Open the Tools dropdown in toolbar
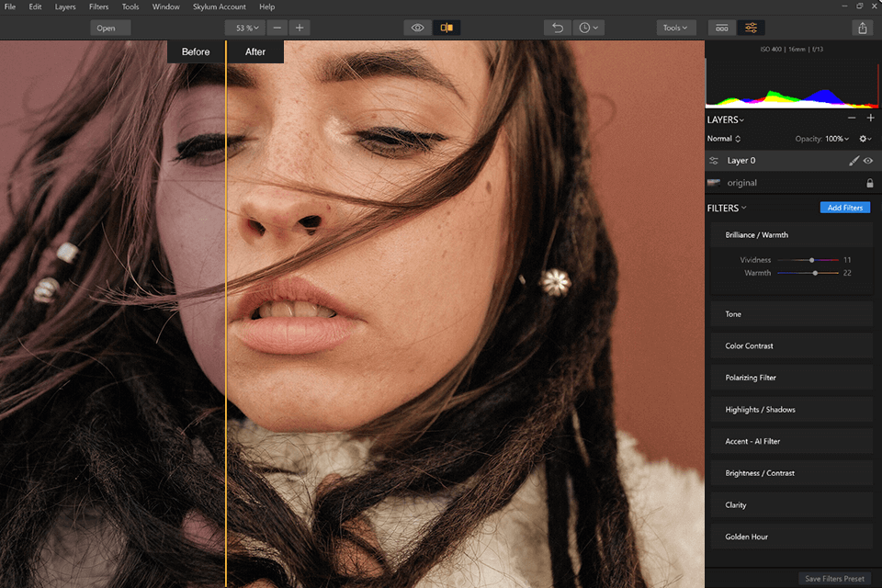Screen dimensions: 882x588 [x=676, y=28]
